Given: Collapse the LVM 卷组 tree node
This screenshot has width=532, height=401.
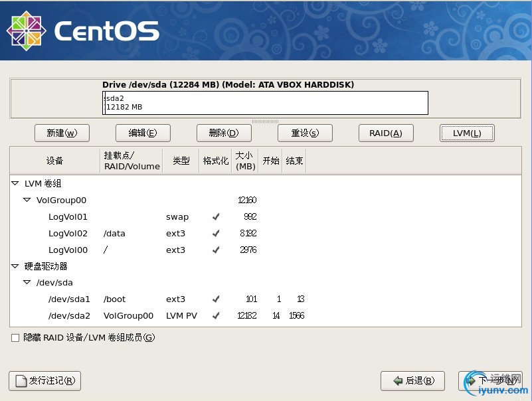Looking at the screenshot, I should (15, 183).
